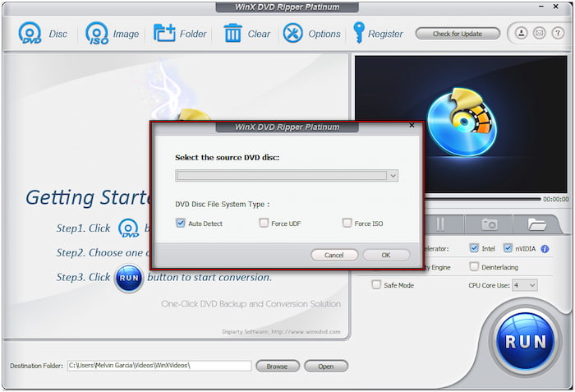This screenshot has width=575, height=392.
Task: Uncheck the Auto Detect checkbox
Action: click(181, 223)
